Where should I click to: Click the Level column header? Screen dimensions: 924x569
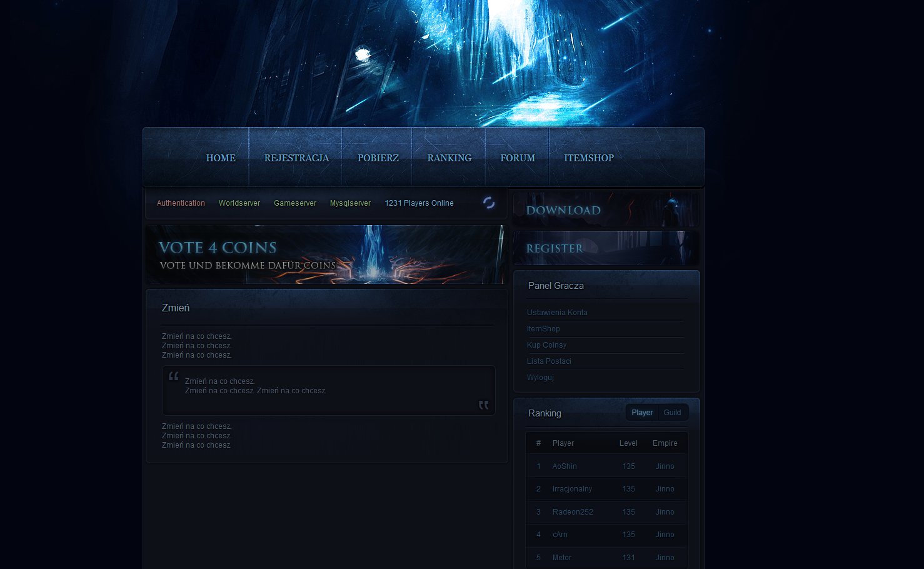tap(628, 443)
